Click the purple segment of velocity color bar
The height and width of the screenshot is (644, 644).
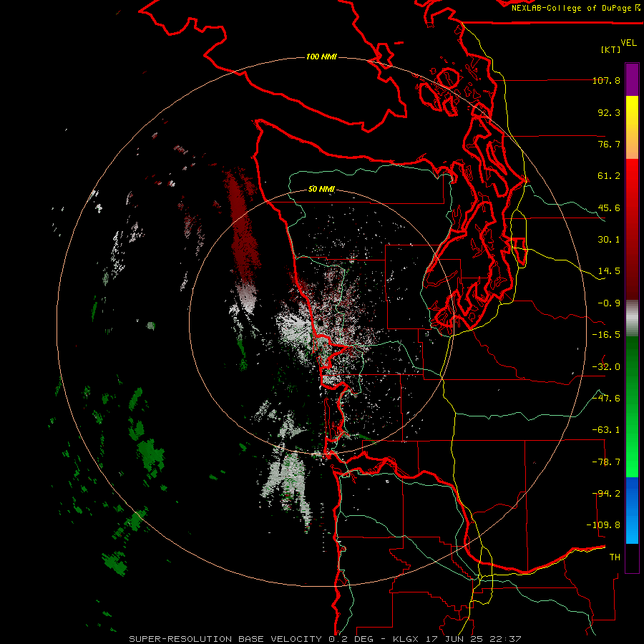point(632,80)
